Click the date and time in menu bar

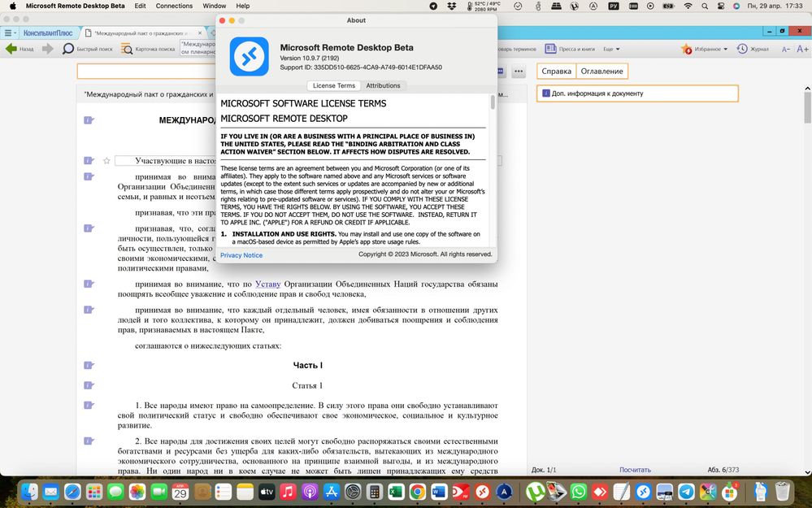tap(775, 7)
